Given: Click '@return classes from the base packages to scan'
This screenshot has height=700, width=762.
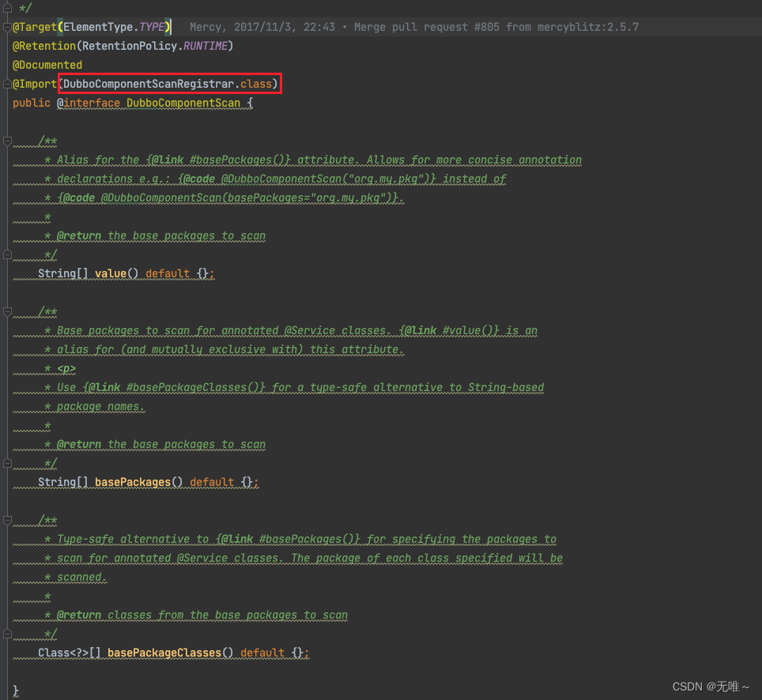Looking at the screenshot, I should 202,615.
